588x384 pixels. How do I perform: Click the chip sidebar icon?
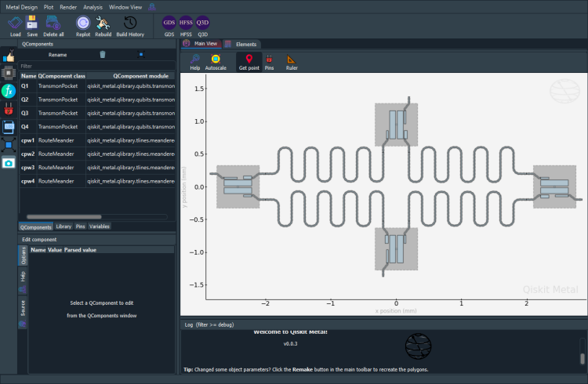coord(9,73)
